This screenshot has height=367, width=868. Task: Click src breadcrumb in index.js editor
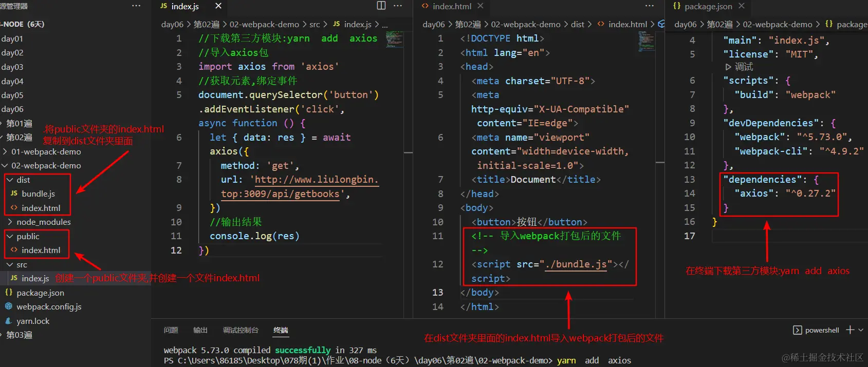(315, 24)
